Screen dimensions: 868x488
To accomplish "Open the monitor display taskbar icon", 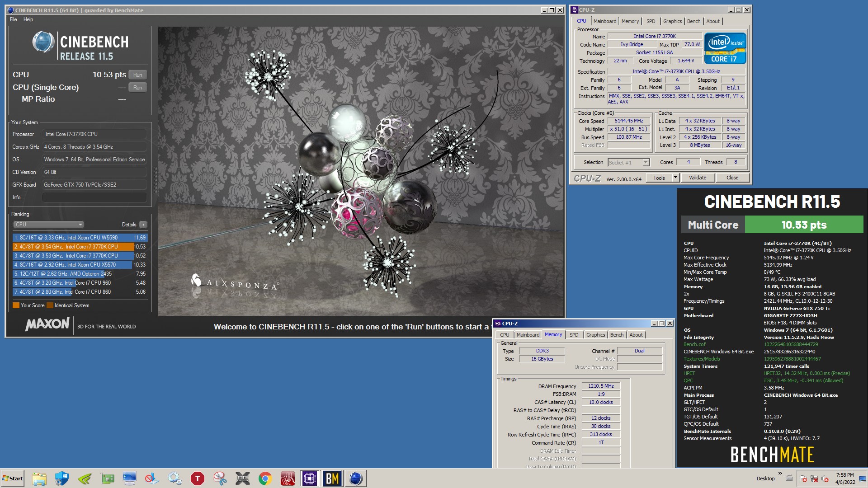I will point(130,479).
